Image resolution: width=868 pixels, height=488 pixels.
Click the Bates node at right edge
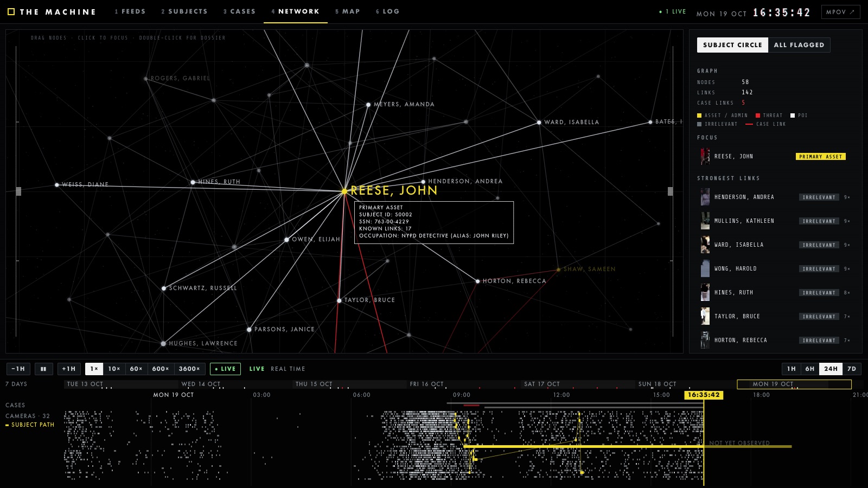[650, 122]
